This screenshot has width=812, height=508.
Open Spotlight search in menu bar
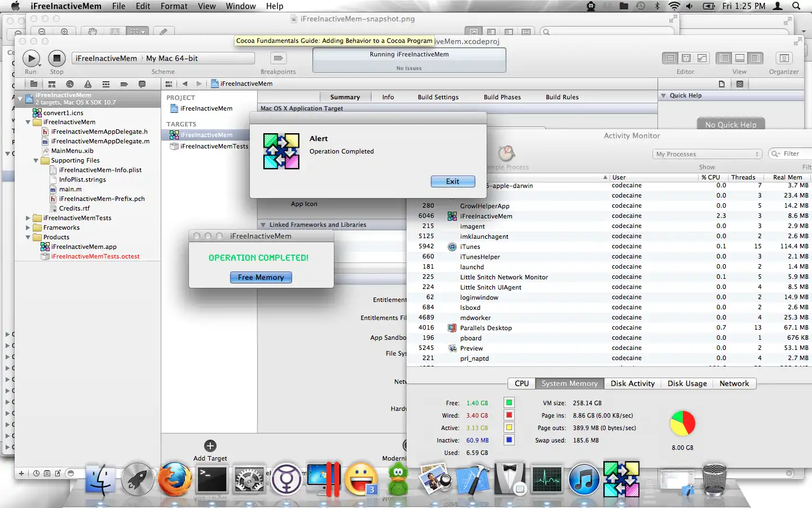(796, 6)
